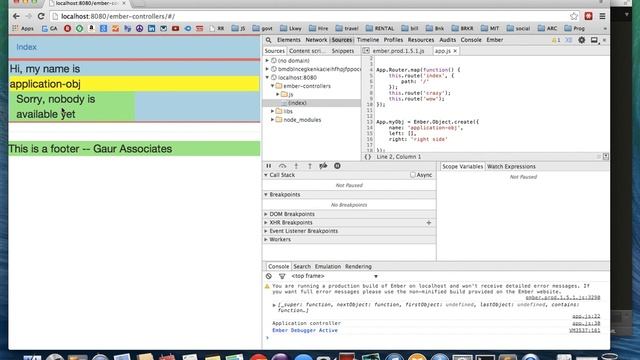This screenshot has width=640, height=360.
Task: Click the dock-to-side DevTools icon
Action: (x=594, y=40)
